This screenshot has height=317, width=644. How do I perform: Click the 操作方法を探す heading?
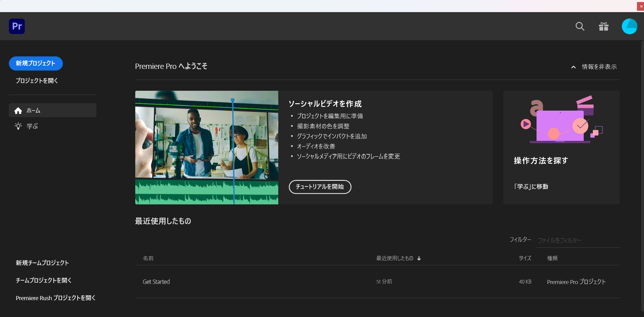541,161
